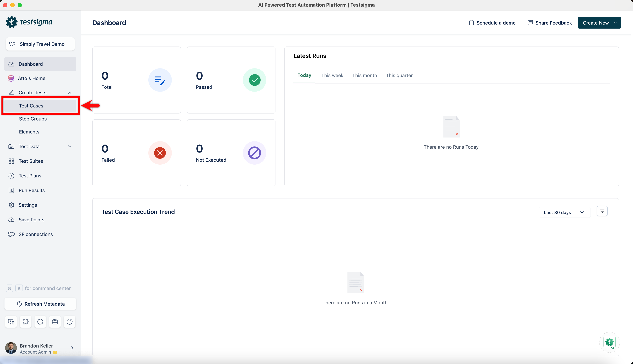Click the Save Points cloud icon

[x=11, y=220]
